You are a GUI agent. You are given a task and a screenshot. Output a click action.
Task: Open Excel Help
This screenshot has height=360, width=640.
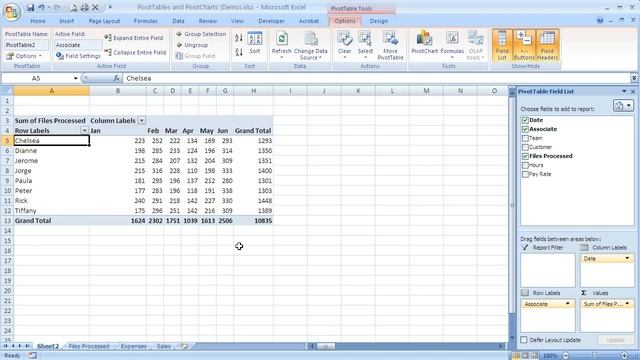click(600, 20)
